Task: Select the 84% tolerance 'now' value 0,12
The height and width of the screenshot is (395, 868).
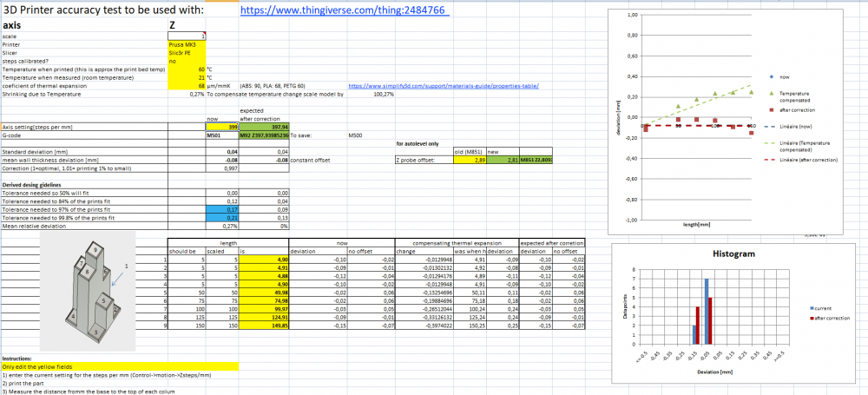Action: [x=222, y=201]
